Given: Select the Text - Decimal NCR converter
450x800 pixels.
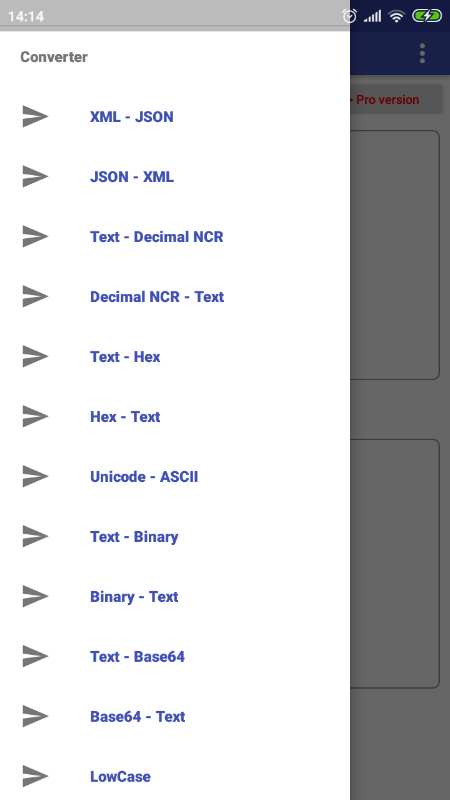Looking at the screenshot, I should pos(175,237).
